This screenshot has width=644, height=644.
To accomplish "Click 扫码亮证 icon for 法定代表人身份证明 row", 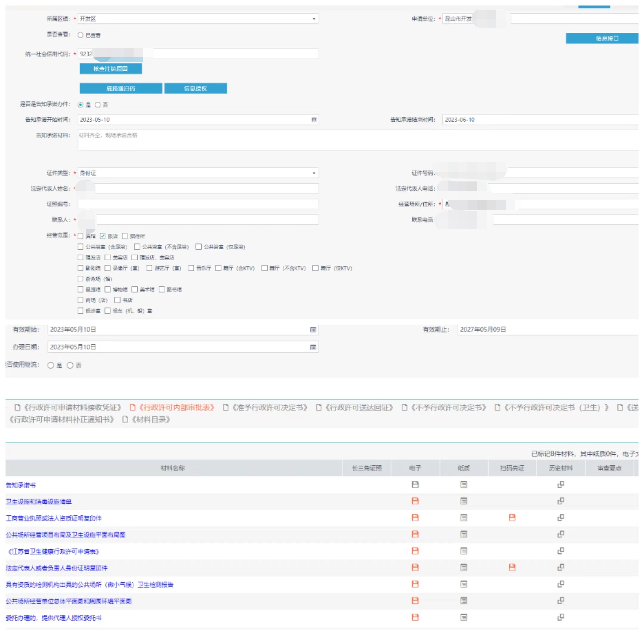I will click(512, 567).
